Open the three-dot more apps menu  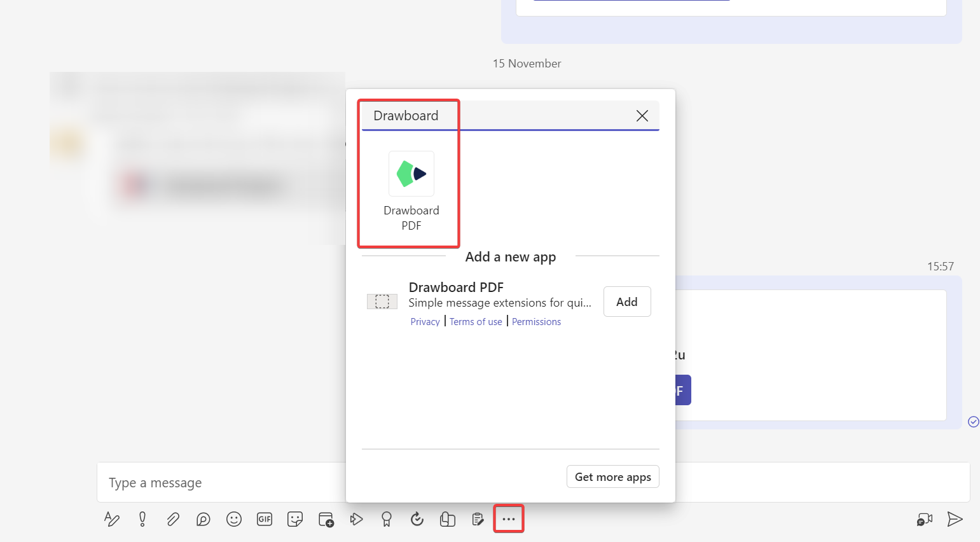click(509, 519)
